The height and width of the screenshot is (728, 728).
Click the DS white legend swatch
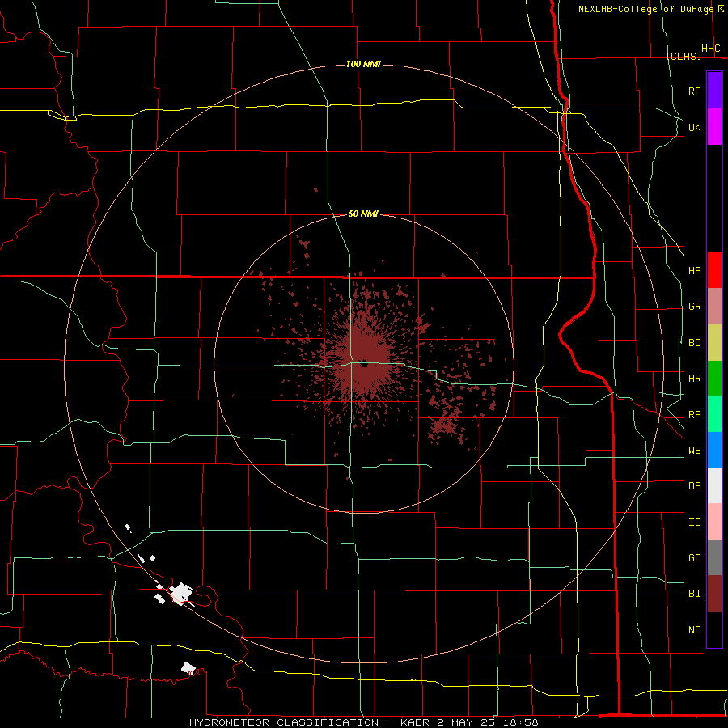pos(714,485)
